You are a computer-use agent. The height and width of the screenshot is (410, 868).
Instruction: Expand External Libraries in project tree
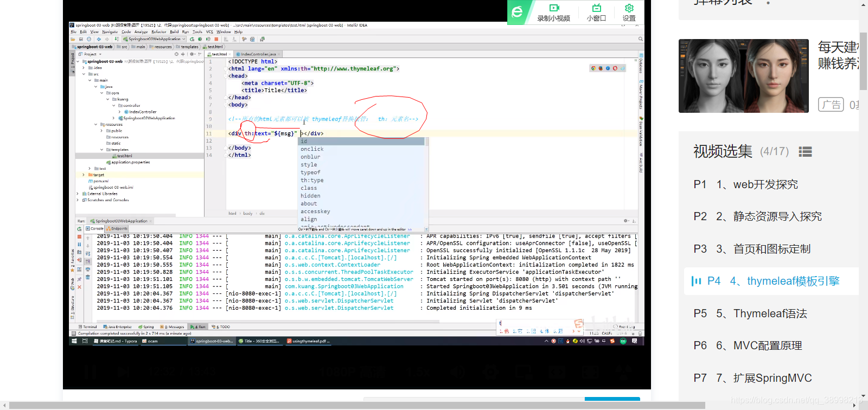point(78,194)
